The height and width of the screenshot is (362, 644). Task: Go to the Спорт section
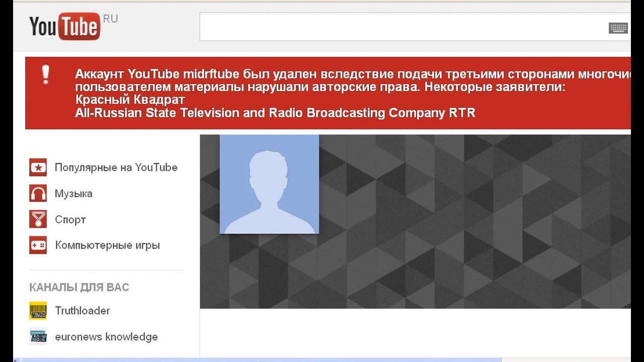[x=70, y=220]
